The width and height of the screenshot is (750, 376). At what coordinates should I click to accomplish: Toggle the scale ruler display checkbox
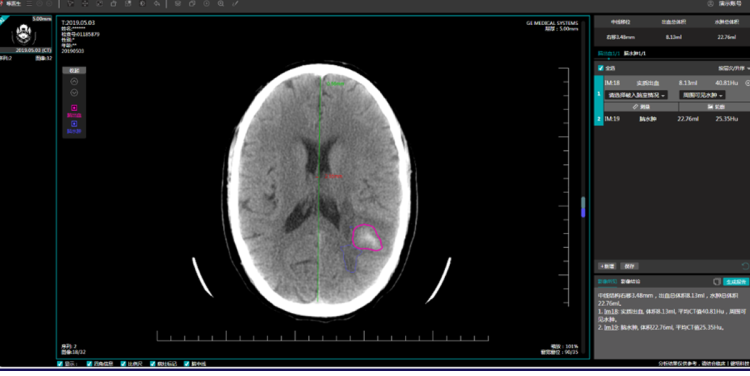coord(123,364)
